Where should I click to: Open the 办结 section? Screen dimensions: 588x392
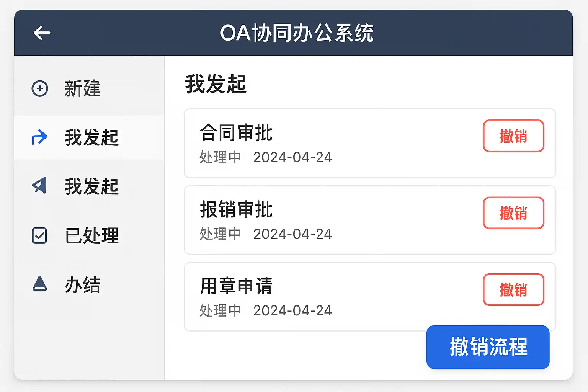[x=83, y=285]
